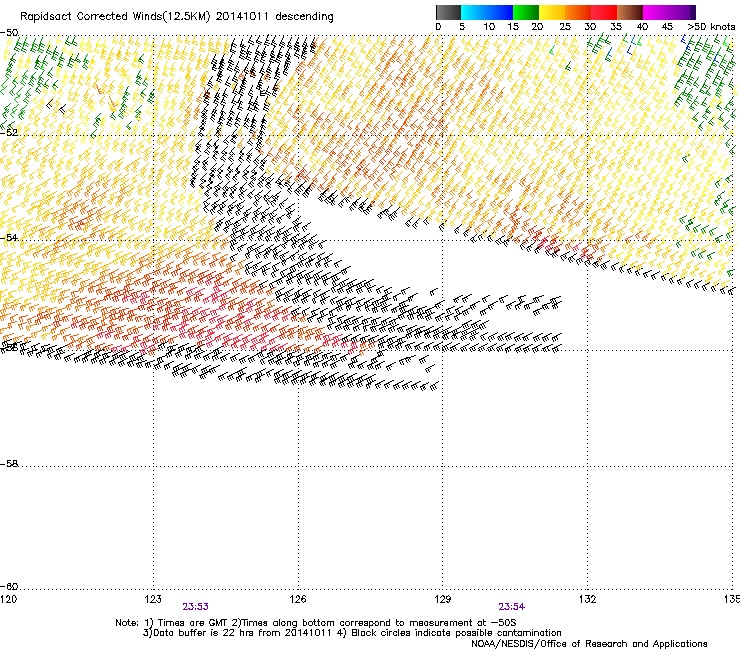This screenshot has height=650, width=740.
Task: Click the brown 35-40 knots legend color
Action: coord(630,12)
